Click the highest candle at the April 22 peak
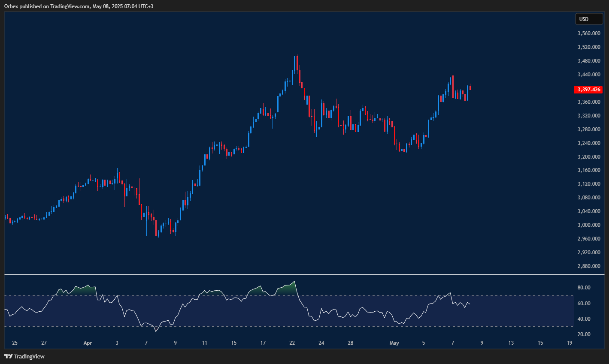This screenshot has width=609, height=364. pos(296,63)
